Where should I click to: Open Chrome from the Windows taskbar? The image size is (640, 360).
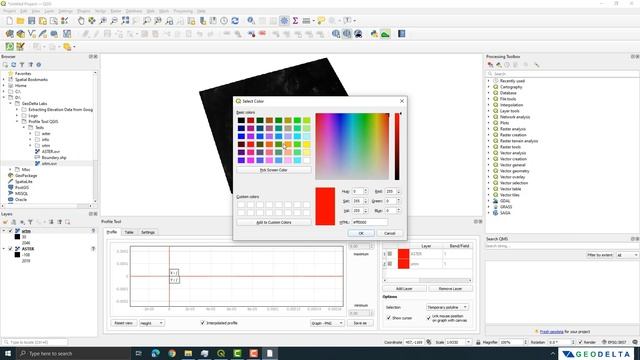[x=172, y=353]
